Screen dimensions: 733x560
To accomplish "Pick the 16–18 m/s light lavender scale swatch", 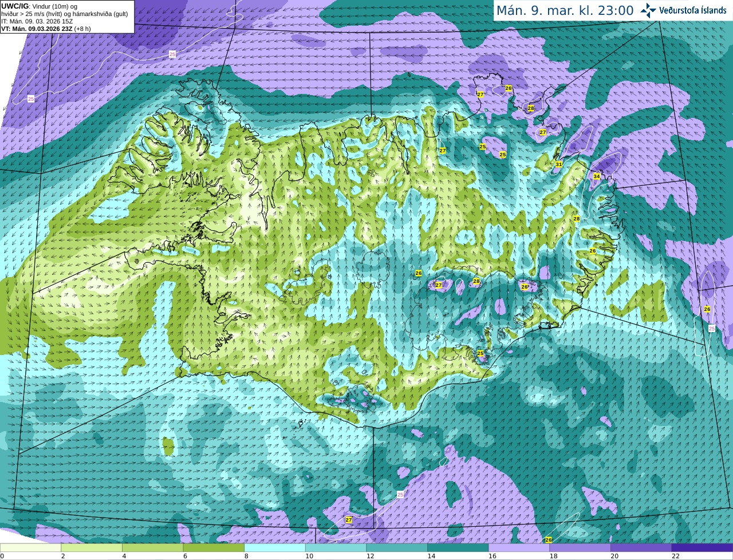I will coord(519,547).
